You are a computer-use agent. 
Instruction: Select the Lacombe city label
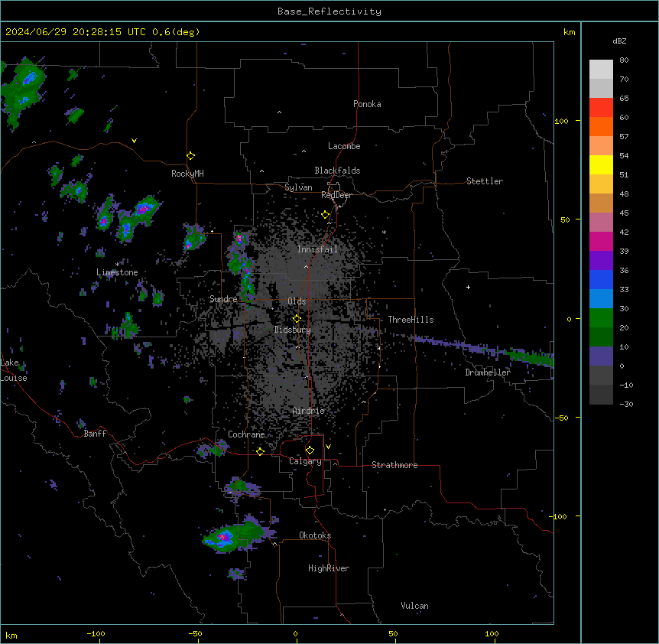pos(344,146)
